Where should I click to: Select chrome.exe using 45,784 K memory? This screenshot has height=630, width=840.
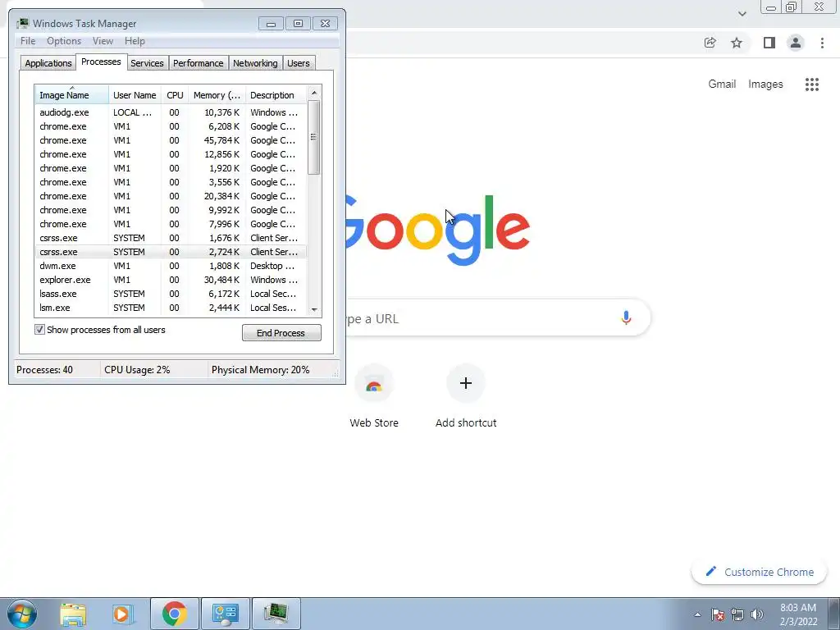click(171, 140)
